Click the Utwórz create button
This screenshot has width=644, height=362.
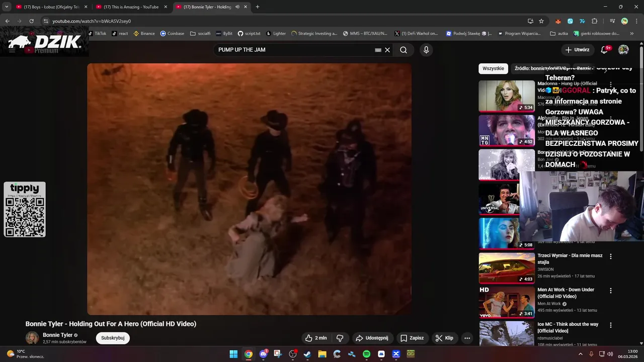pyautogui.click(x=577, y=50)
